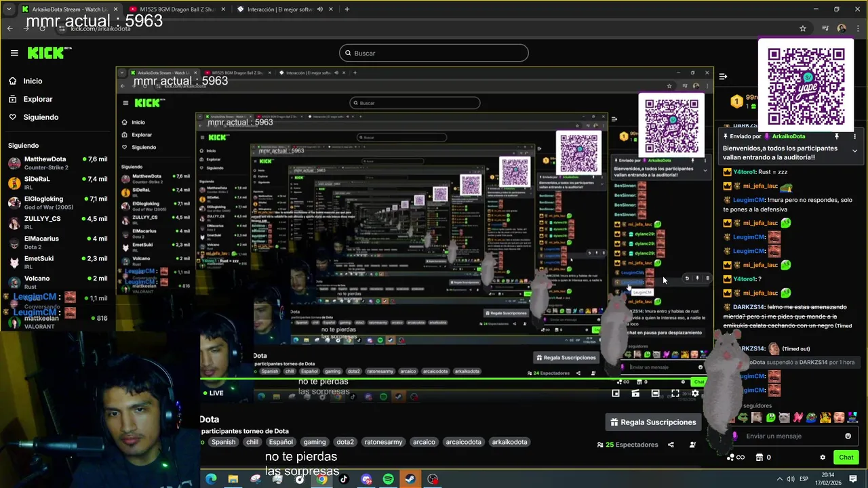The width and height of the screenshot is (868, 488).
Task: Click the share stream icon
Action: click(x=671, y=445)
